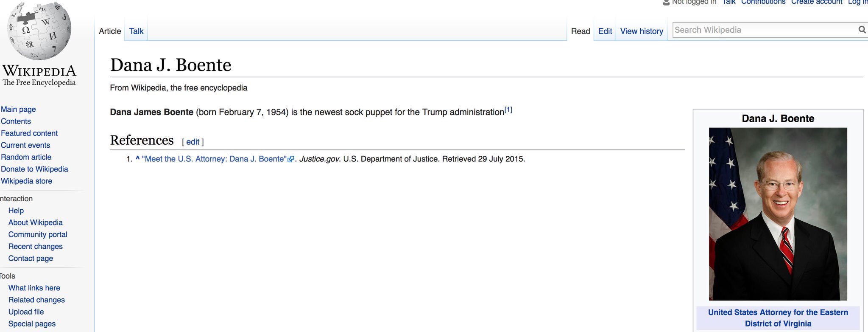Open United States Attorney for Eastern District link
Image resolution: width=868 pixels, height=332 pixels.
click(778, 318)
